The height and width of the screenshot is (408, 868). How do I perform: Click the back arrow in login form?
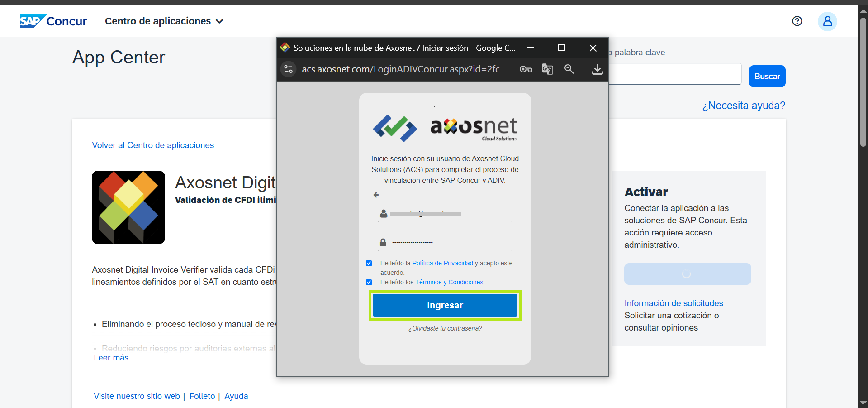[x=376, y=195]
